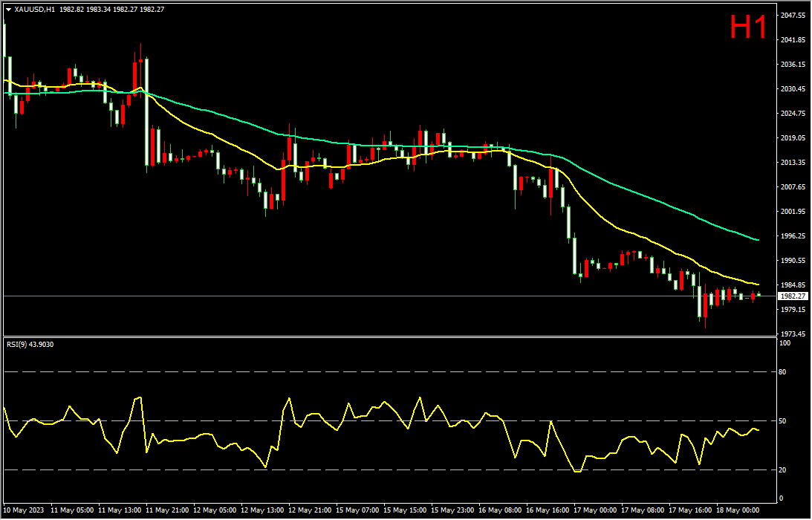812x520 pixels.
Task: Open the dropdown arrow beside XAUUSD,H1
Action: click(x=8, y=9)
